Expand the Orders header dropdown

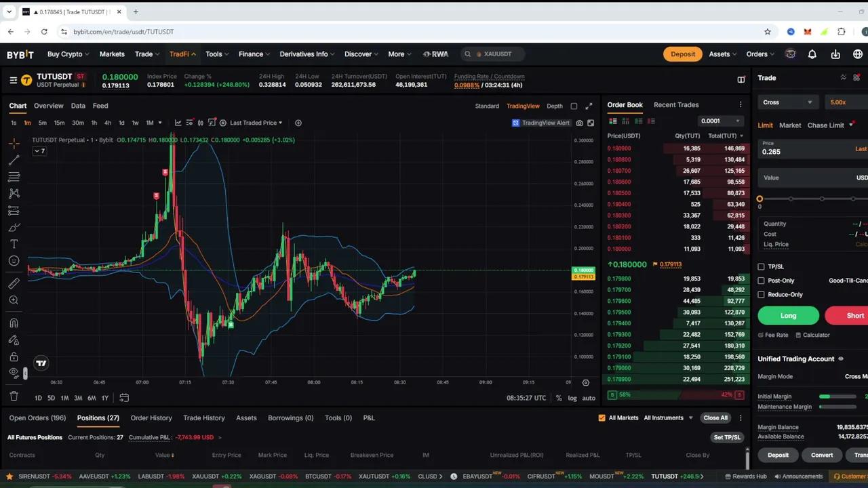760,54
